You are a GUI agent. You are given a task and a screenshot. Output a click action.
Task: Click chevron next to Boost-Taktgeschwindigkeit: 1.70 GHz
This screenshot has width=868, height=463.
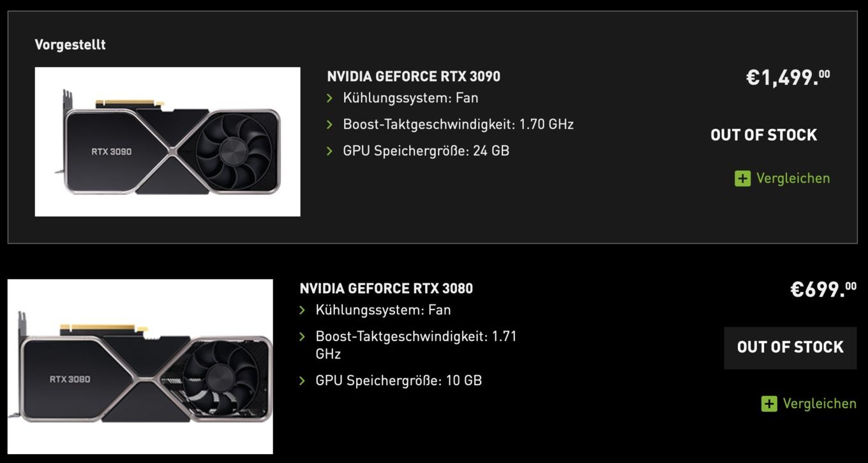[x=330, y=124]
